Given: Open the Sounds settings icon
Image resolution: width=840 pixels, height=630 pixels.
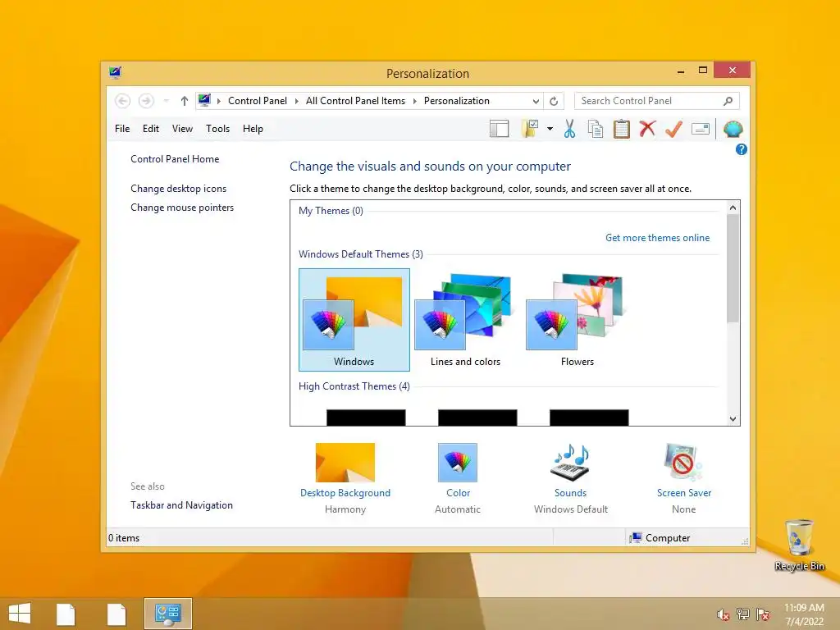Looking at the screenshot, I should [x=571, y=463].
